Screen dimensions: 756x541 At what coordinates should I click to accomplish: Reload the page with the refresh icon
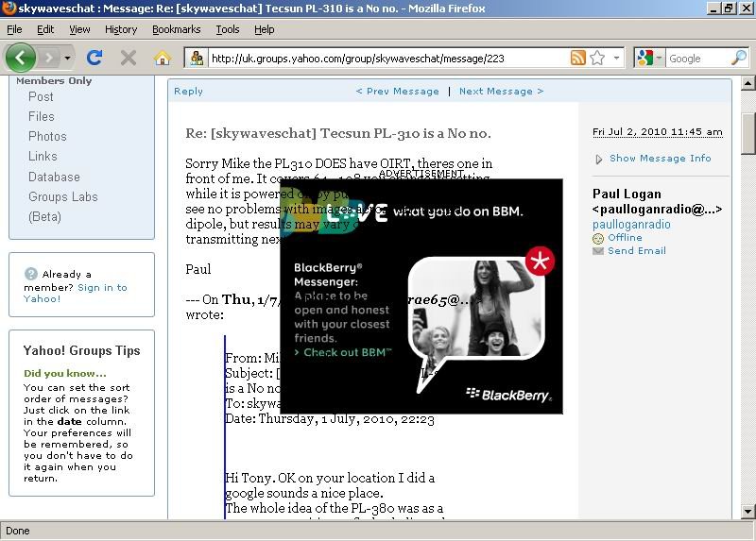click(94, 58)
